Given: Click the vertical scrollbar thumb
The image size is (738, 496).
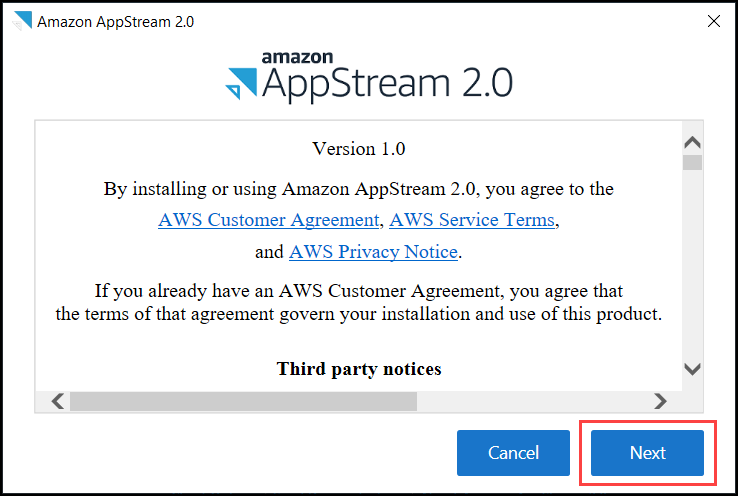Looking at the screenshot, I should (692, 162).
